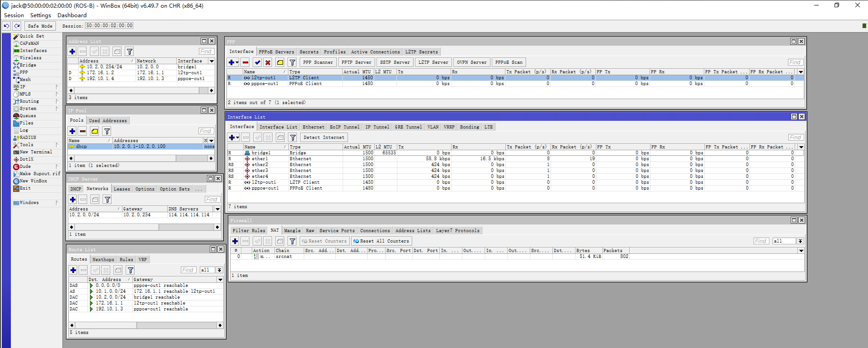Open Quick Set from the sidebar
868x348 pixels.
[x=32, y=36]
